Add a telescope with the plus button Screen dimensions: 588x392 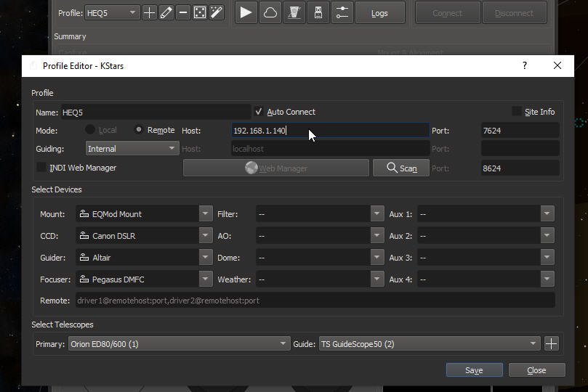coord(552,344)
